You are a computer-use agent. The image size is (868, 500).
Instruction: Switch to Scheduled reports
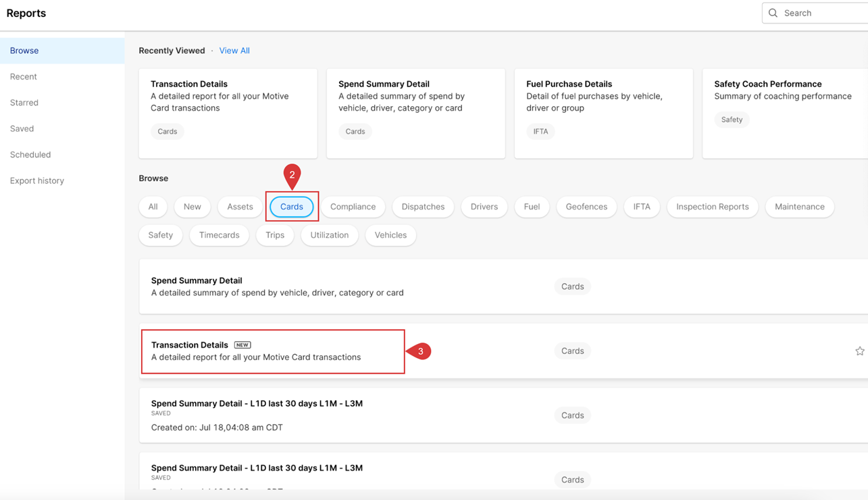tap(30, 155)
